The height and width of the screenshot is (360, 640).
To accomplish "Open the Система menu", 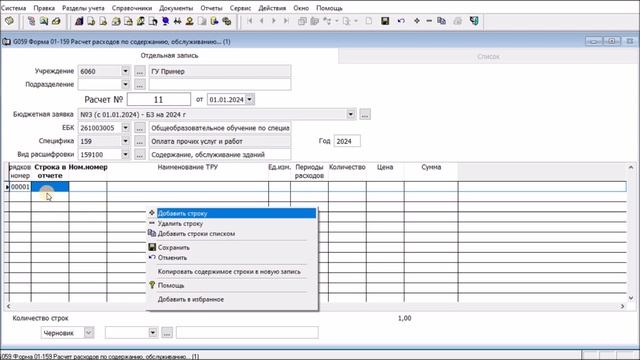I will click(13, 8).
